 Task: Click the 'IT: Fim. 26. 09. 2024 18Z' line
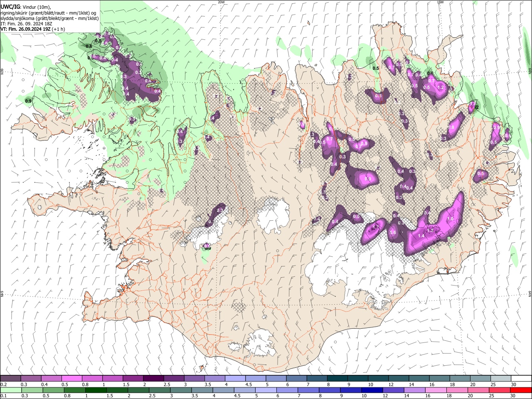[27, 24]
